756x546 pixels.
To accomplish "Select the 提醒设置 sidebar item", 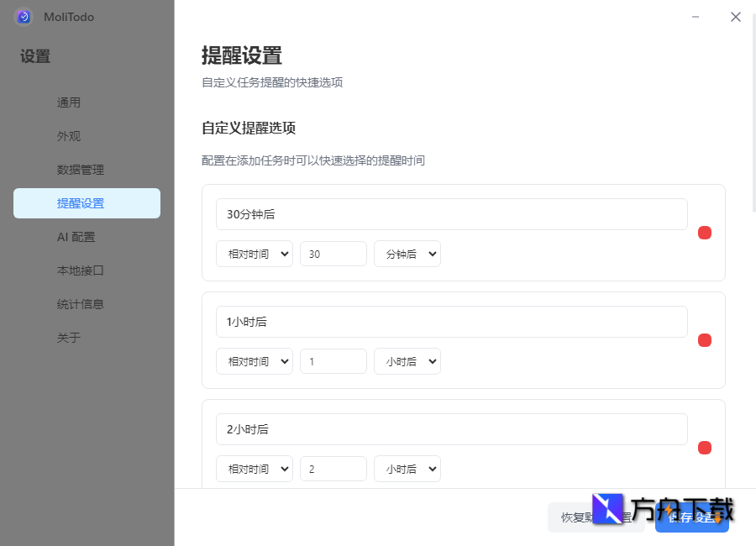I will (x=87, y=202).
